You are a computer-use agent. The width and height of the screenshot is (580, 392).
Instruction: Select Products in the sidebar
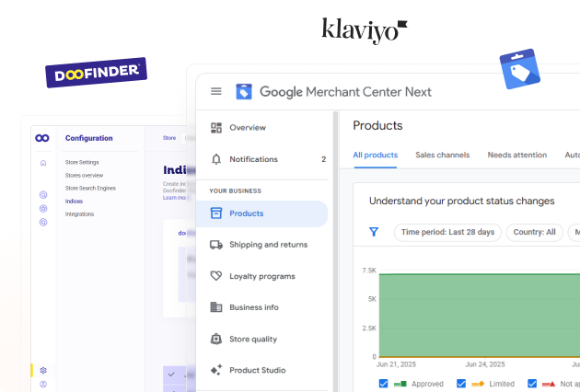pyautogui.click(x=246, y=213)
